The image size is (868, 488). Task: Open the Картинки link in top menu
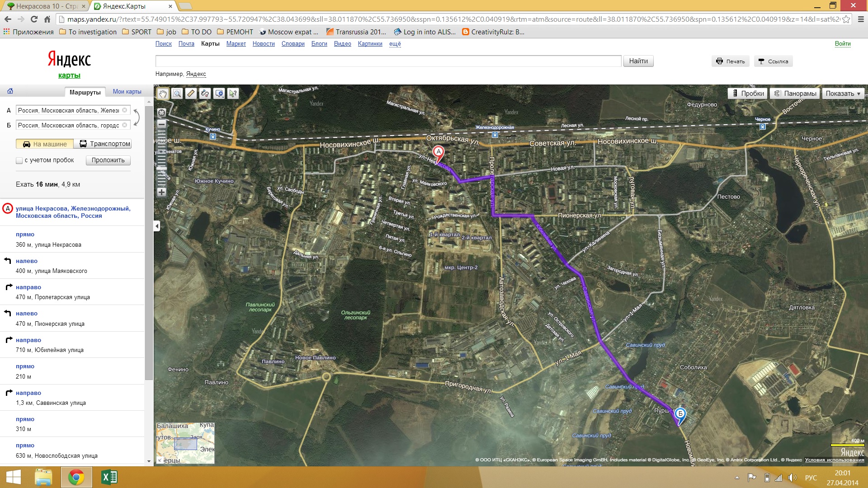(x=370, y=44)
